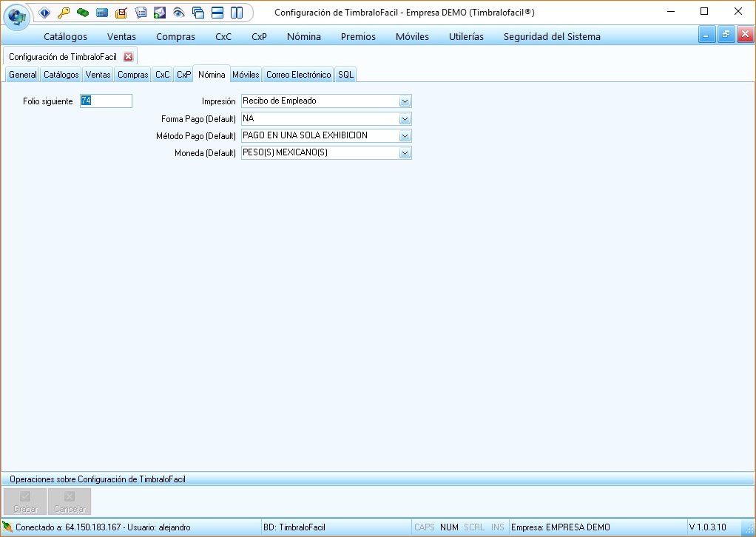Expand the Forma Pago (Default) dropdown arrow

[x=405, y=118]
